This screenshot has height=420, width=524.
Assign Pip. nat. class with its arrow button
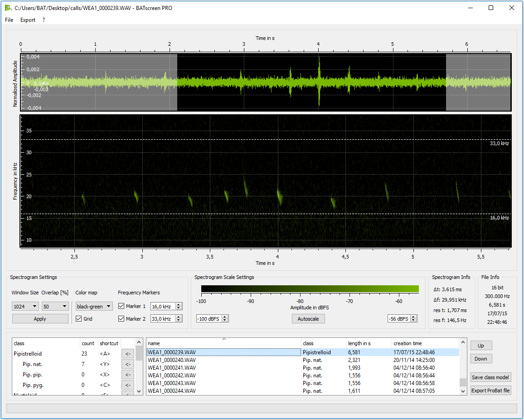(128, 364)
